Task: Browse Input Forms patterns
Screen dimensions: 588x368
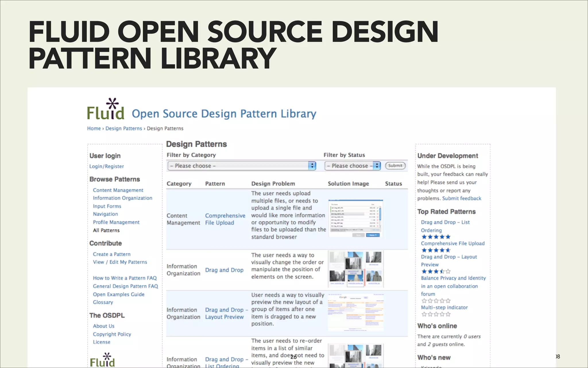Action: (x=107, y=206)
